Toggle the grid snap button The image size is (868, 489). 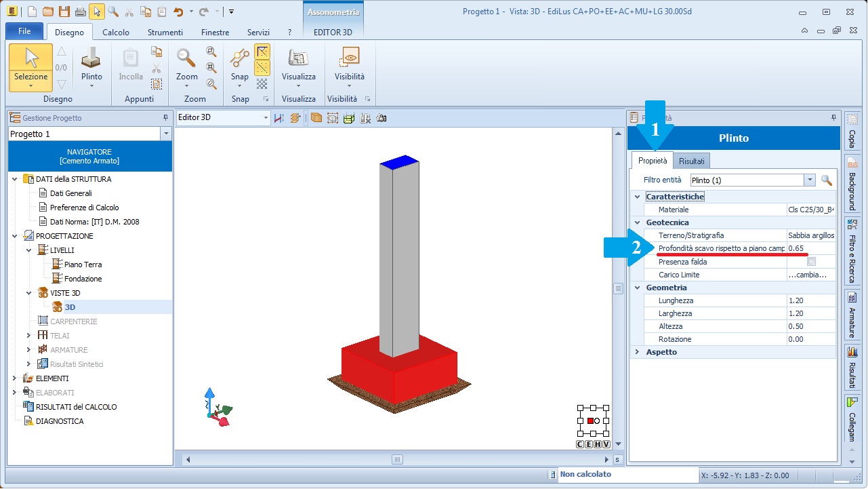(x=262, y=84)
